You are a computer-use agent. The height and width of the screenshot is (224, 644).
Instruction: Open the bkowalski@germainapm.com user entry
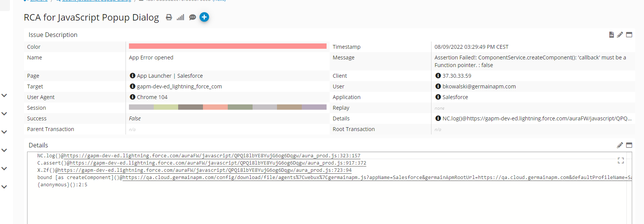[479, 86]
